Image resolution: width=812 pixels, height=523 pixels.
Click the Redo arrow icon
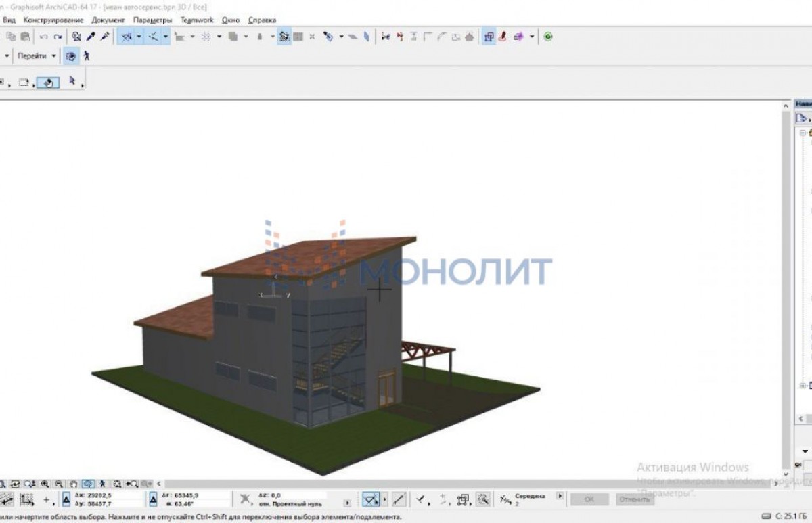[58, 37]
